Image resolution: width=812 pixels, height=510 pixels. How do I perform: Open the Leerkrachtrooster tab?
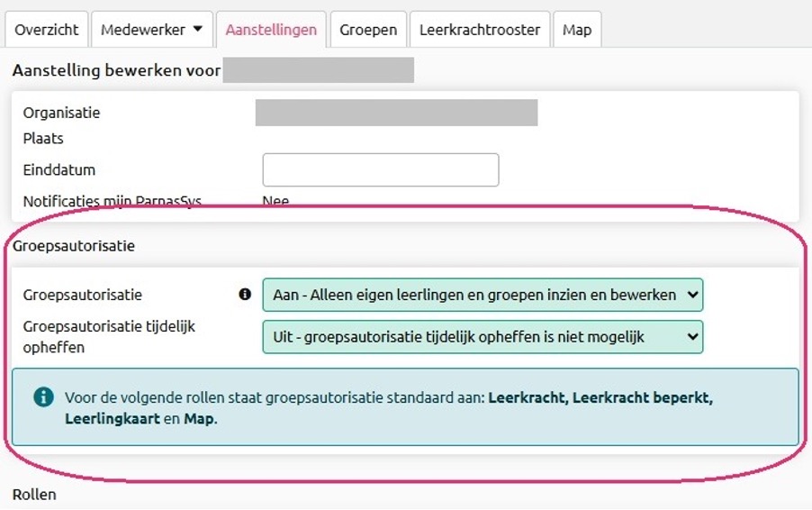coord(480,30)
